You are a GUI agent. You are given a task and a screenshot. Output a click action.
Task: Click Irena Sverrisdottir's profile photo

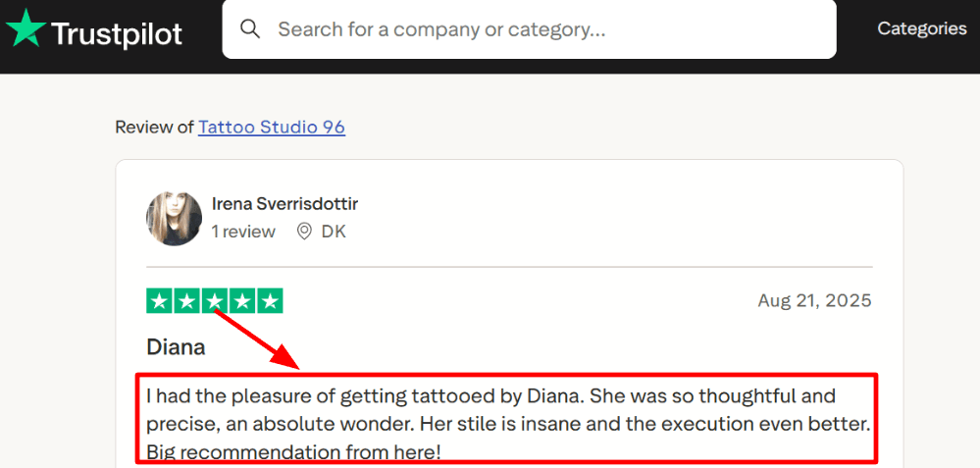(174, 218)
